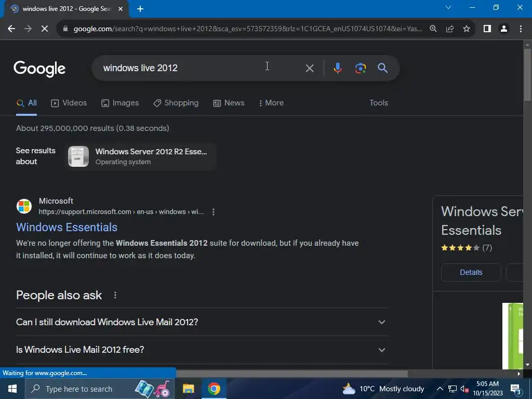Click the Windows Server thumbnail image
The height and width of the screenshot is (399, 532).
[x=78, y=156]
